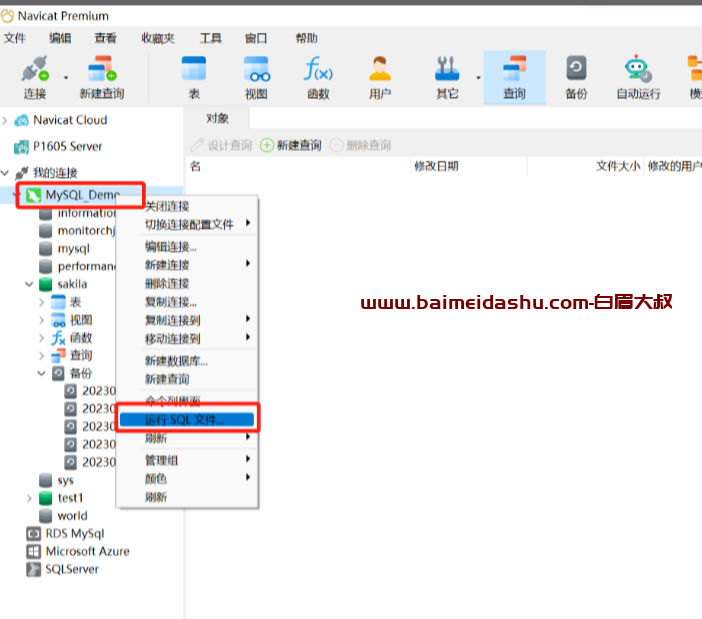Expand the Views node under sakila
Image resolution: width=702 pixels, height=619 pixels.
click(x=41, y=320)
